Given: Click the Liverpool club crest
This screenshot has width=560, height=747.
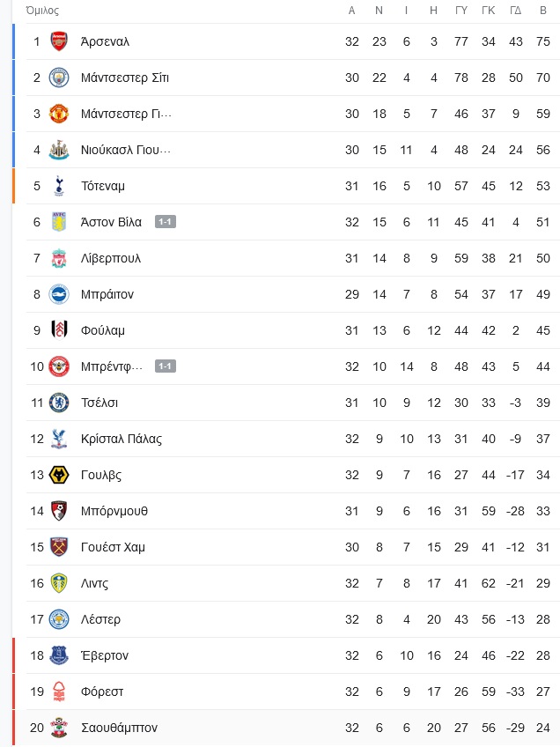Looking at the screenshot, I should tap(59, 258).
